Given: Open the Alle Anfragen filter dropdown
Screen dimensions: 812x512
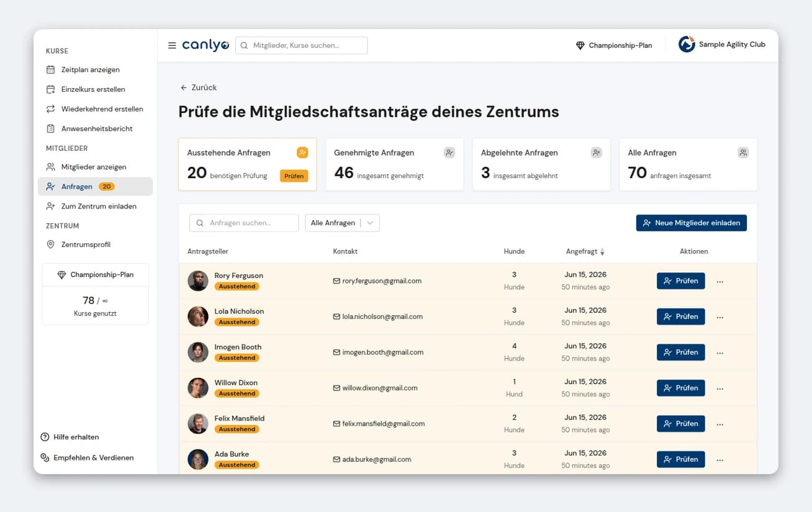Looking at the screenshot, I should point(342,223).
